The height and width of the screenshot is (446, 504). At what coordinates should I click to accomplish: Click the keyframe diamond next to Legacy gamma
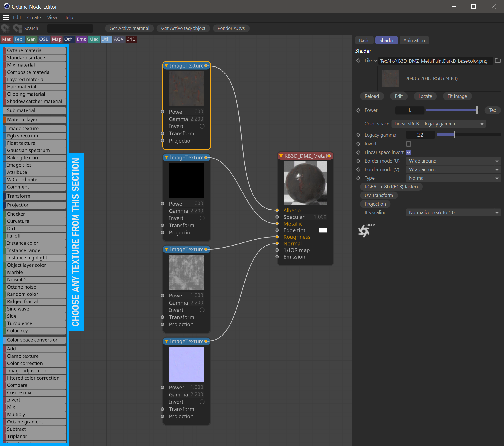point(358,135)
